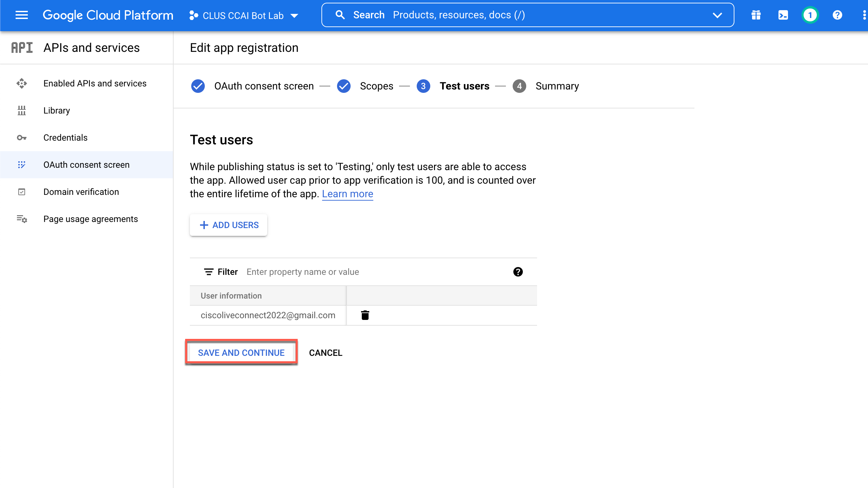Click the Library icon
The image size is (868, 488).
click(x=22, y=110)
